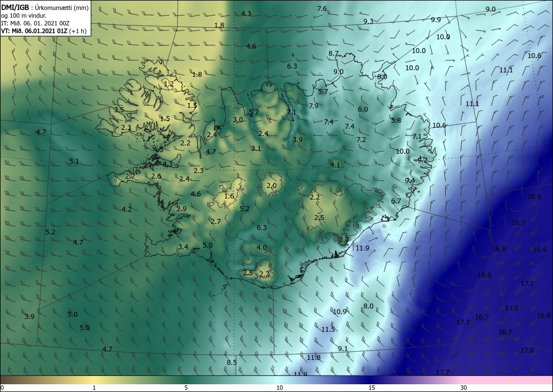The width and height of the screenshot is (553, 392).
Task: Click the 17.7 value at the bottom edge
Action: pyautogui.click(x=442, y=373)
